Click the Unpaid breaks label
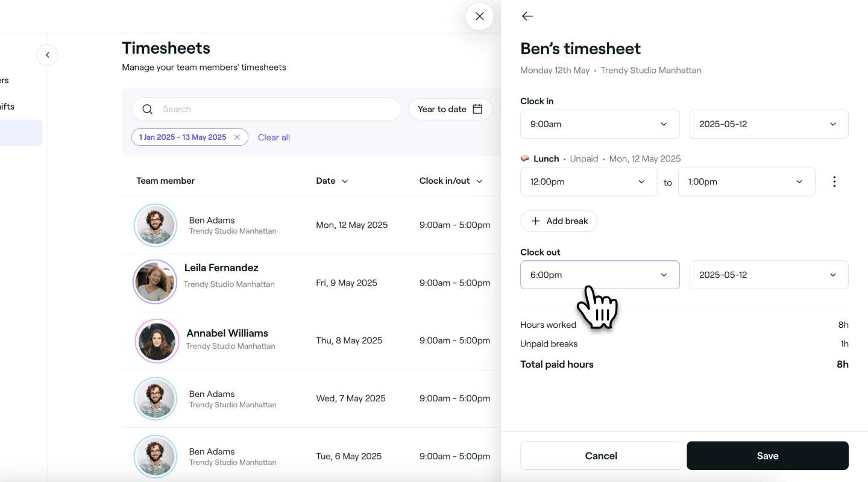This screenshot has height=482, width=868. pos(549,344)
